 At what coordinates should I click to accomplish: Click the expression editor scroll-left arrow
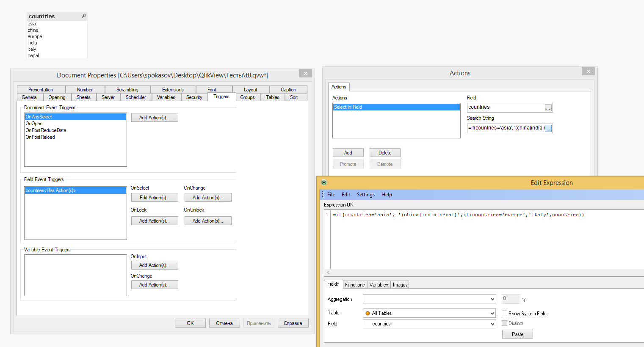point(328,273)
